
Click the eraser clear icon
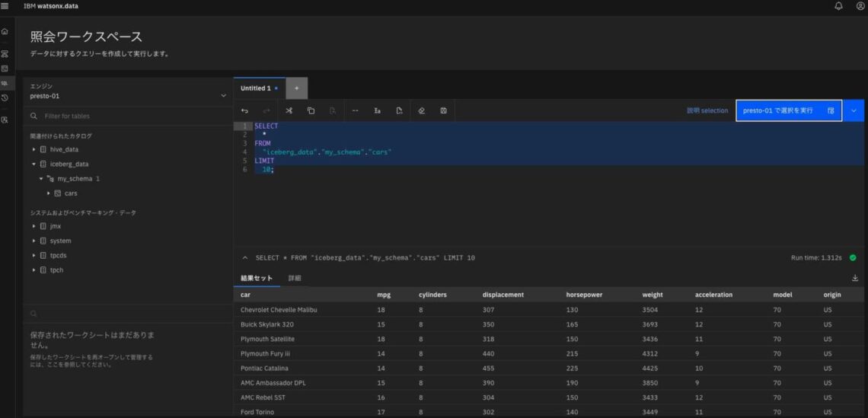pos(421,110)
